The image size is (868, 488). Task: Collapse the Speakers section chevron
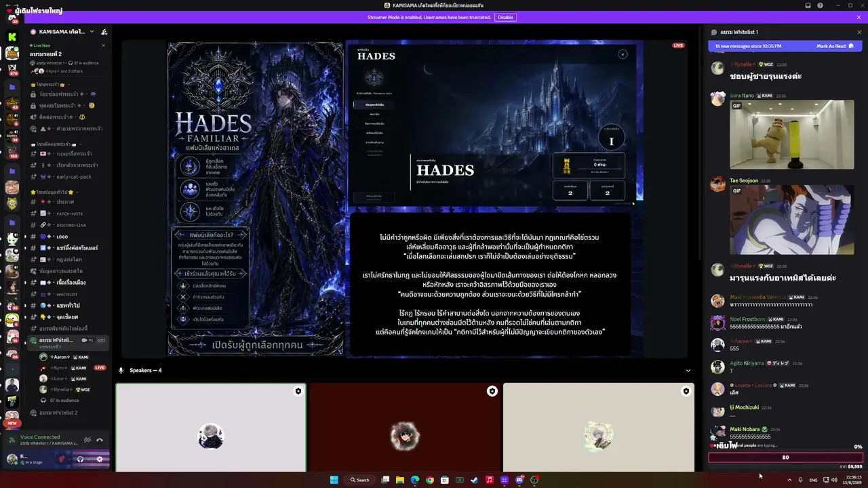pos(688,371)
